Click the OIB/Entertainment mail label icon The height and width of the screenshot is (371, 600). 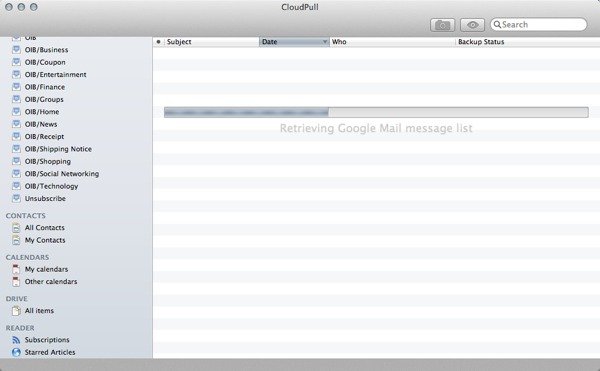click(16, 74)
